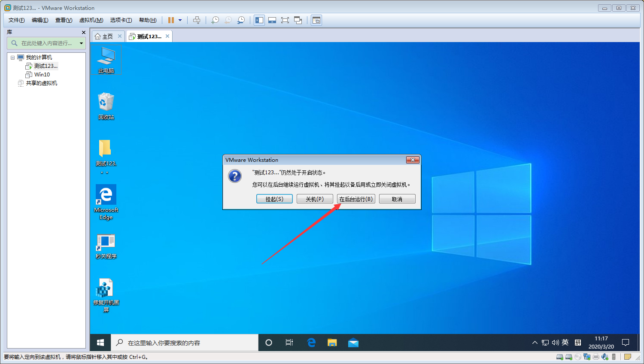The width and height of the screenshot is (644, 364).
Task: Open the dropdown next to the pause button
Action: [x=180, y=20]
